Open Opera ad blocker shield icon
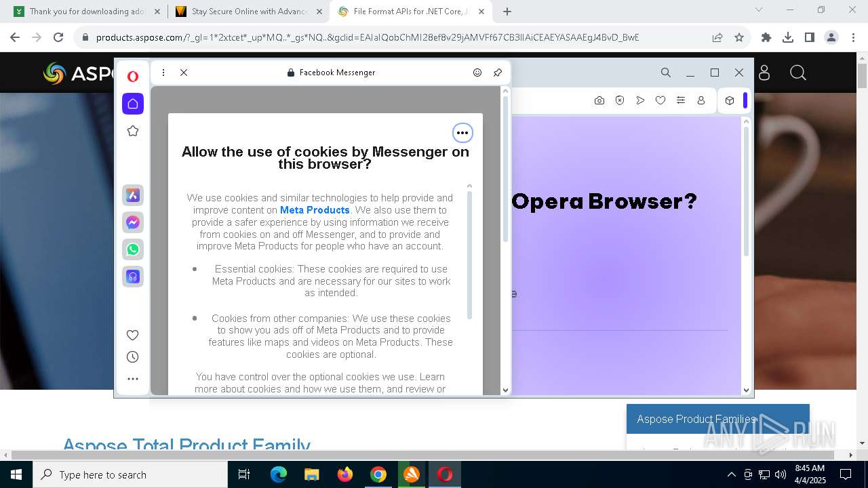Image resolution: width=868 pixels, height=488 pixels. [x=620, y=100]
